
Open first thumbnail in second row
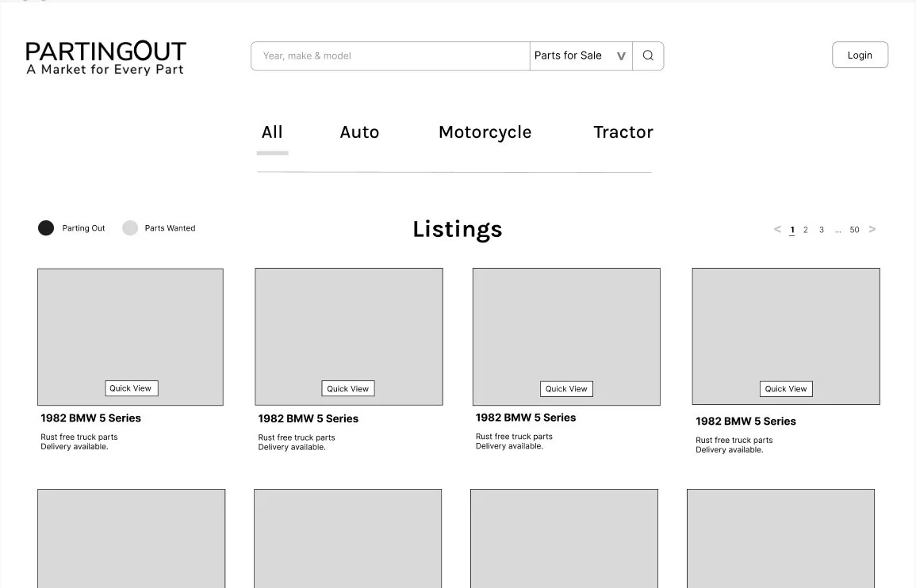(131, 538)
